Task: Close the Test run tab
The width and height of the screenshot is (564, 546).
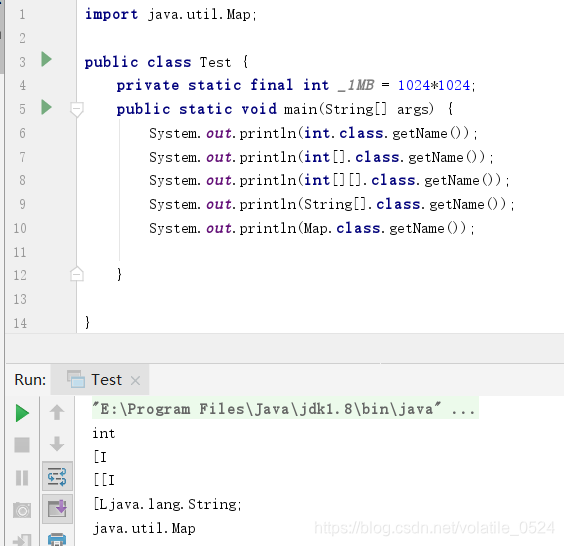Action: 135,381
